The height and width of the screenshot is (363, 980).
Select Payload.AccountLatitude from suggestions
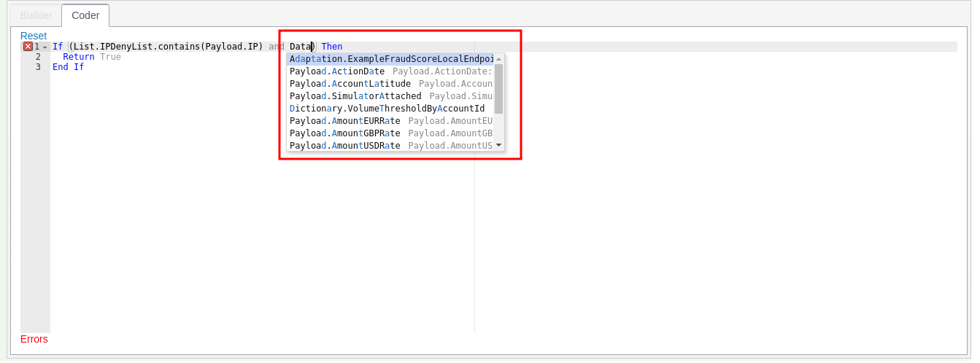coord(390,84)
